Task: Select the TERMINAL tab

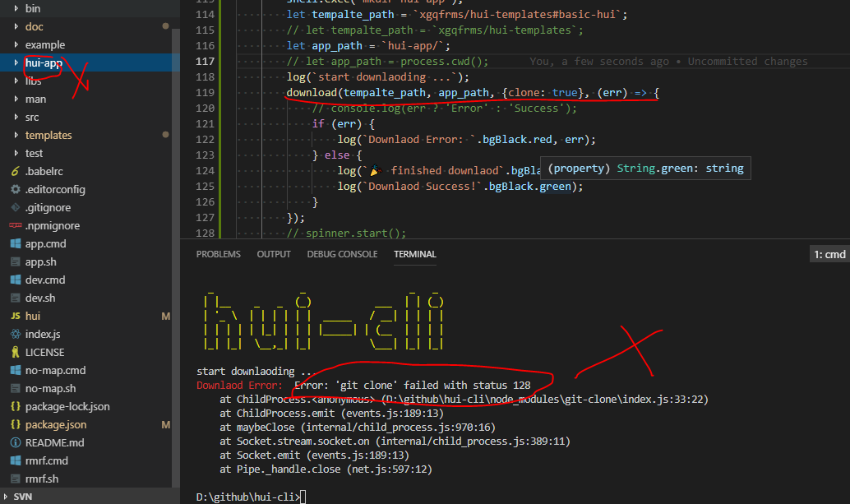Action: point(414,254)
